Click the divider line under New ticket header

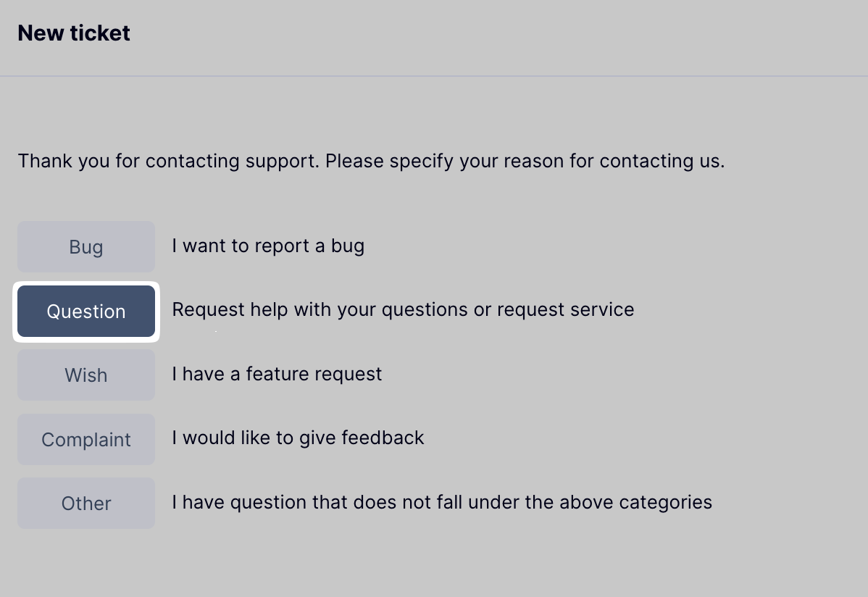tap(434, 76)
